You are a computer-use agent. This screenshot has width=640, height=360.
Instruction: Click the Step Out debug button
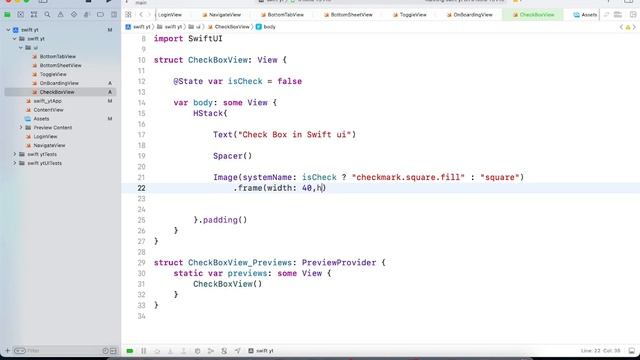coord(184,351)
